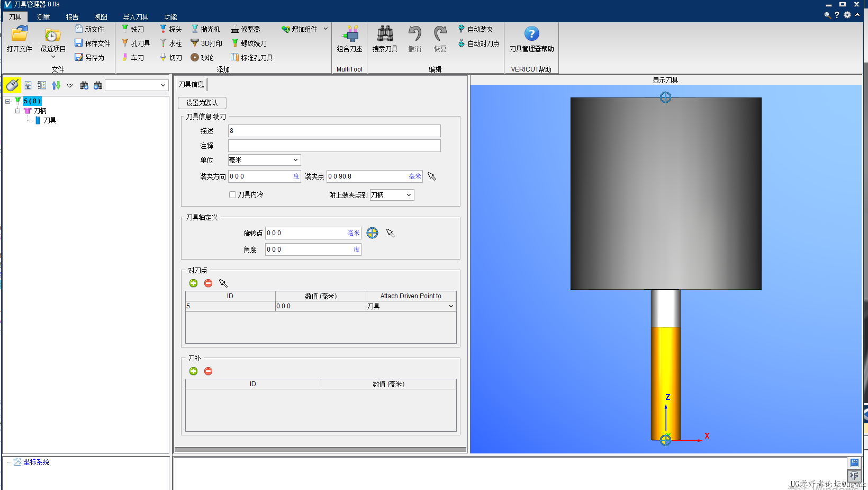Image resolution: width=868 pixels, height=490 pixels.
Task: Pick 对刀点 with the arrow cursor icon
Action: coord(223,283)
